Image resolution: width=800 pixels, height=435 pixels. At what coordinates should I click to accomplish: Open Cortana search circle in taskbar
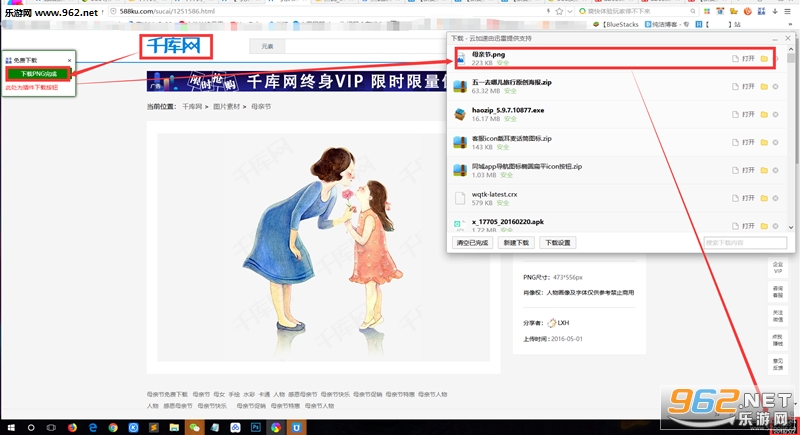[x=31, y=427]
